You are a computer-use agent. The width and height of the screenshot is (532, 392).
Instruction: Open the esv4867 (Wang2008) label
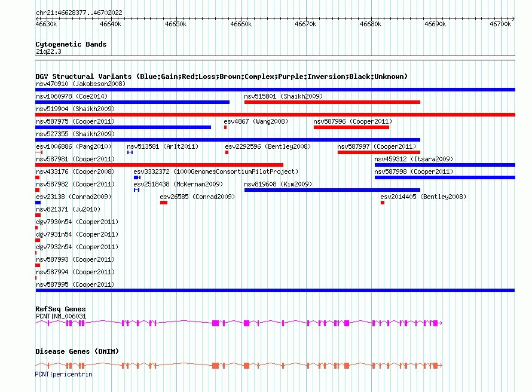pos(256,121)
